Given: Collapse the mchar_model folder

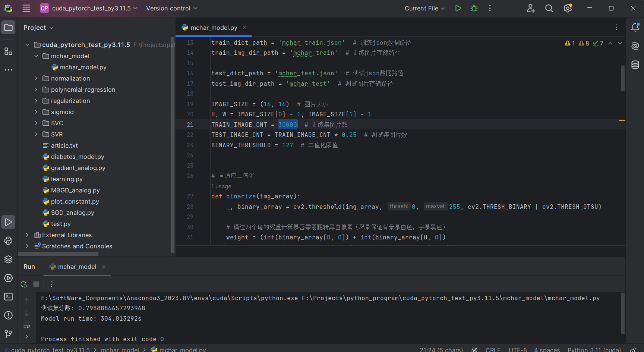Looking at the screenshot, I should pos(36,56).
